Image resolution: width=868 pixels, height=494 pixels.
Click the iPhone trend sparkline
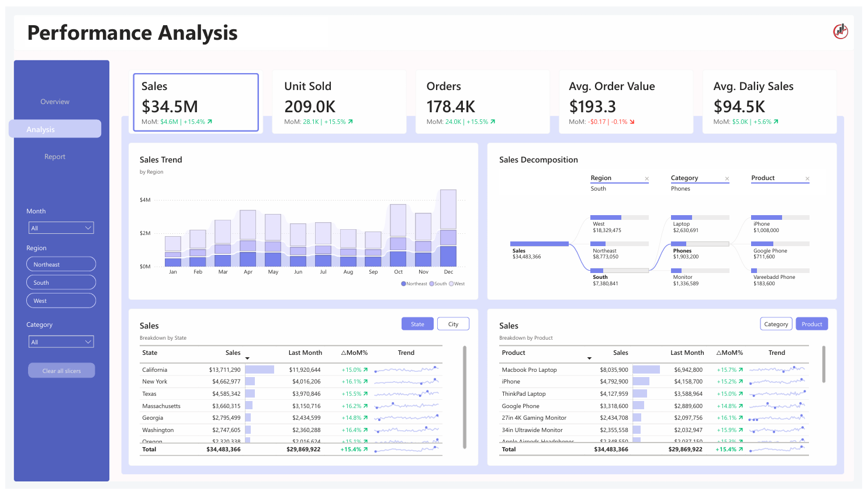click(777, 381)
